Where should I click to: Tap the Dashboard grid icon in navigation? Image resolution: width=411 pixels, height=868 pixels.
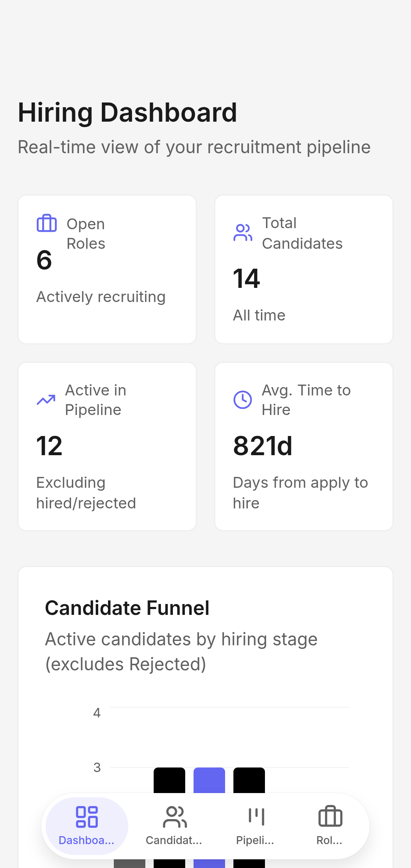[87, 817]
